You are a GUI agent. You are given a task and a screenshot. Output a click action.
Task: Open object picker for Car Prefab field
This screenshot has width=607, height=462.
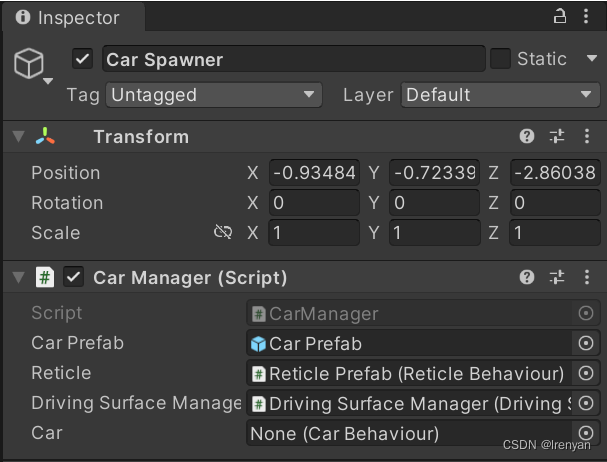coord(586,343)
